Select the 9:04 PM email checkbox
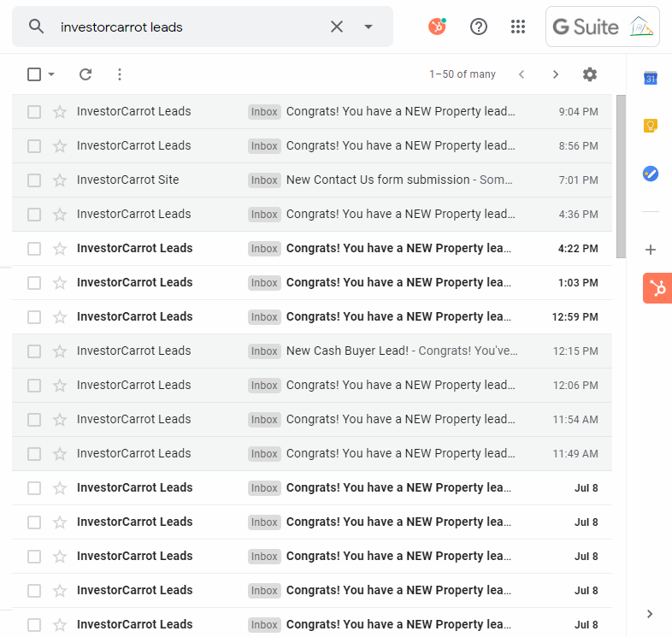The width and height of the screenshot is (672, 637). (x=34, y=112)
